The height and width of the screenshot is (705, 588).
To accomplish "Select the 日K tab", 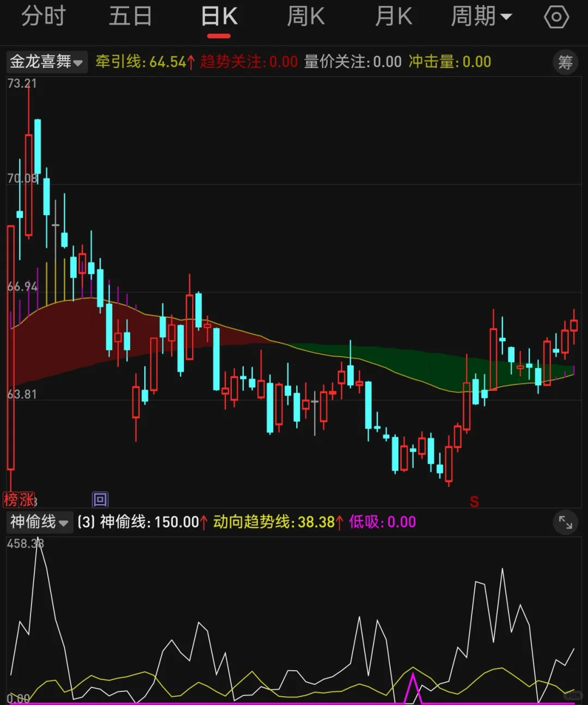I will [219, 16].
